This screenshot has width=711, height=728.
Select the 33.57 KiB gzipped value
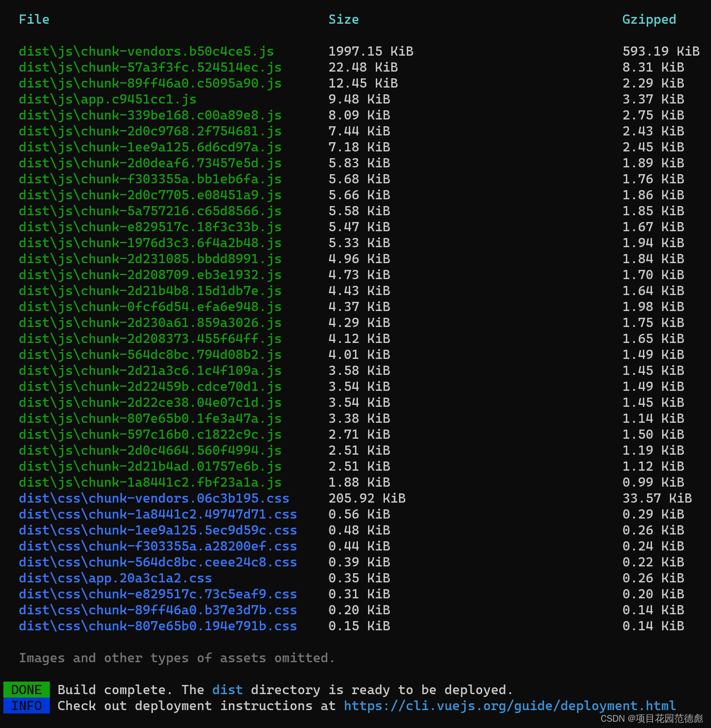tap(657, 498)
